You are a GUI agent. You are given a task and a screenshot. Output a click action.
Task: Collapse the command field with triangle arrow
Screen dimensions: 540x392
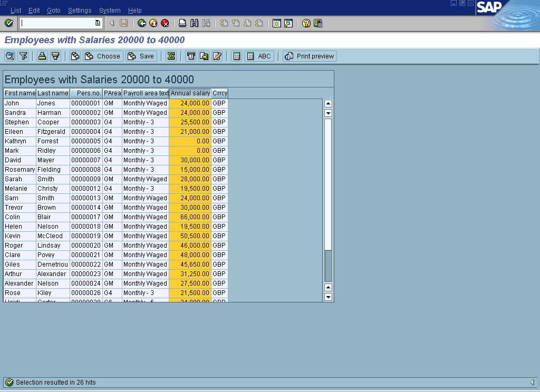(x=112, y=23)
